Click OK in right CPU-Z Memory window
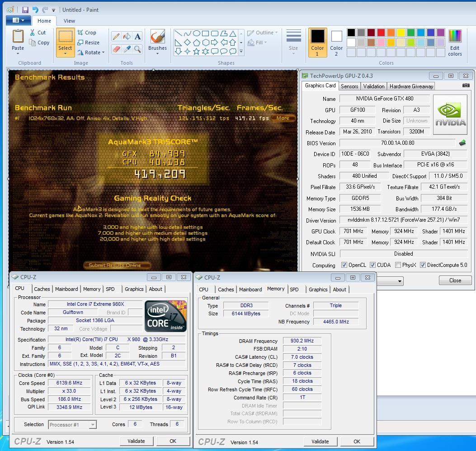This screenshot has width=476, height=451. tap(357, 442)
